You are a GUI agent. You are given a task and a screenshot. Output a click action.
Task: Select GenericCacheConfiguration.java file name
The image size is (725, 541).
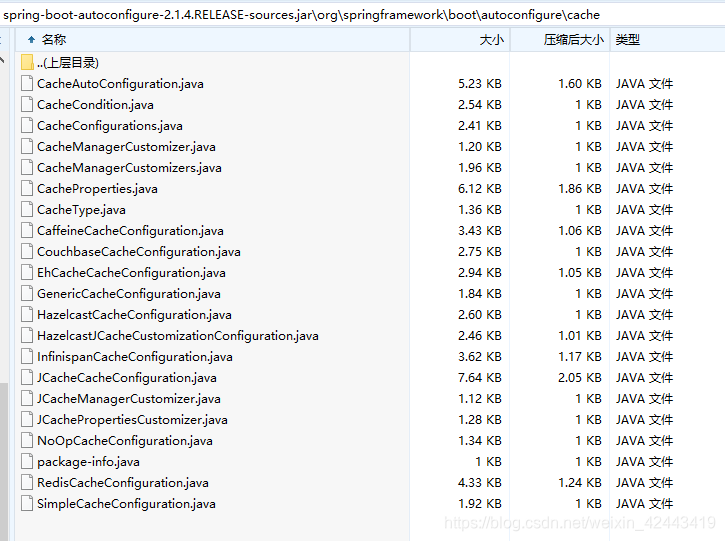click(x=129, y=294)
